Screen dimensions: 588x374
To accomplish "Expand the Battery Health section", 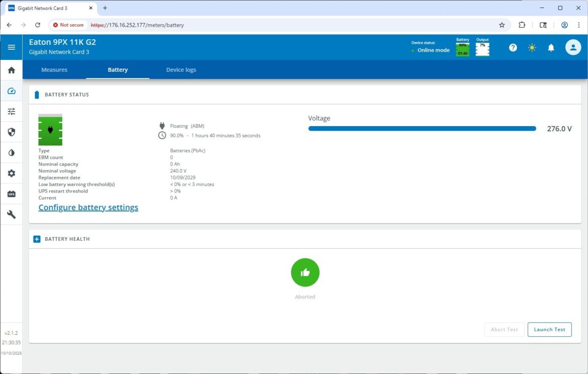I will [x=37, y=239].
